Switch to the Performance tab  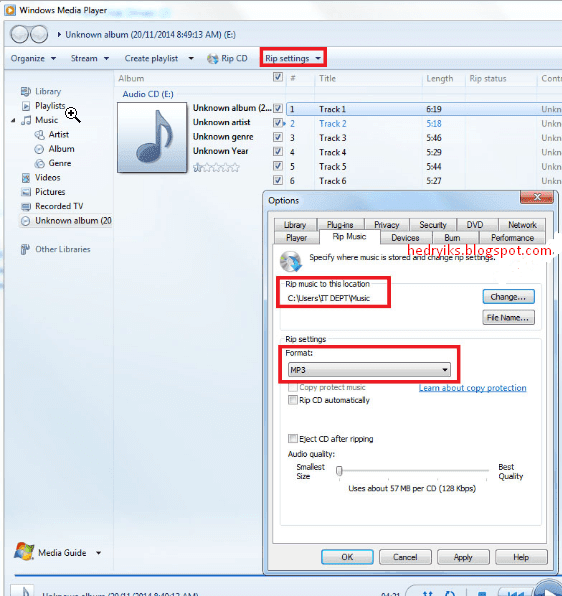click(513, 238)
